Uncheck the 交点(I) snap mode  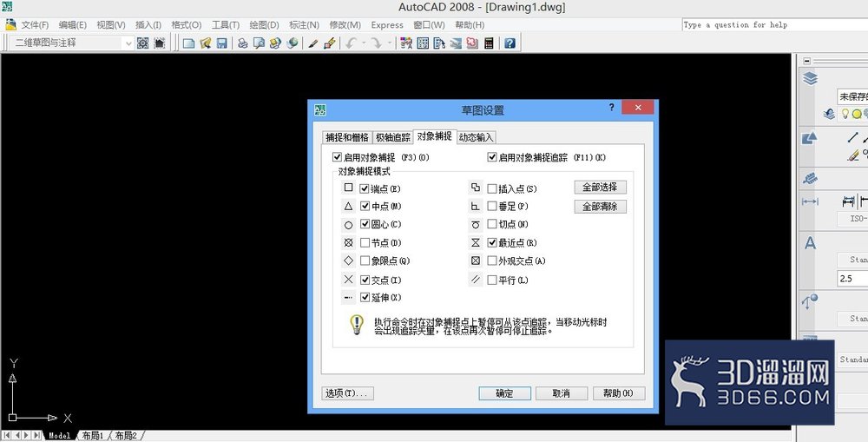(365, 280)
